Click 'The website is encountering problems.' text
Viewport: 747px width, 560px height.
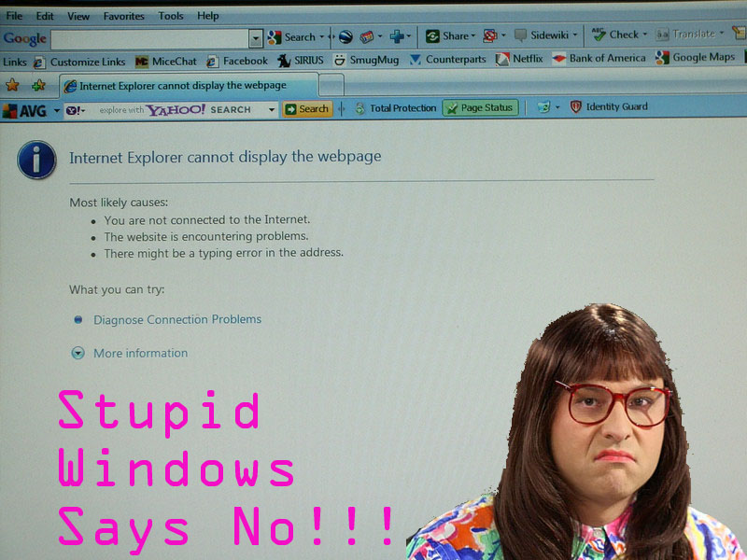(206, 237)
